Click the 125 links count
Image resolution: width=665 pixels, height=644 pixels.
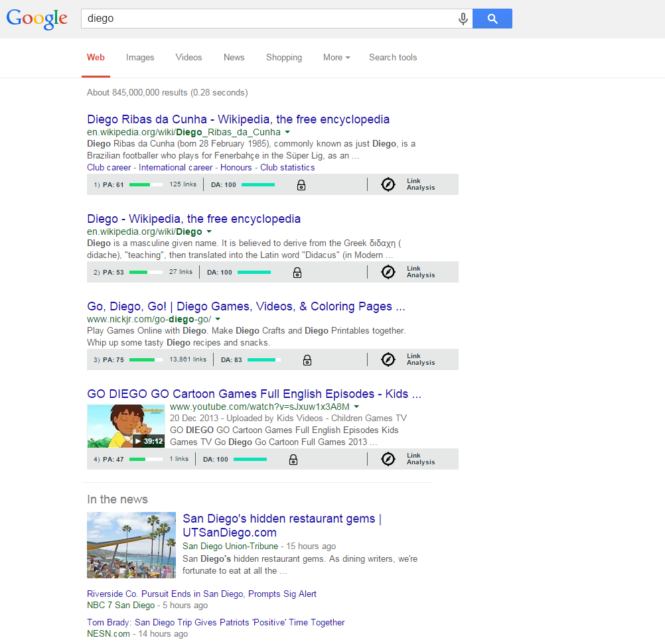click(183, 184)
